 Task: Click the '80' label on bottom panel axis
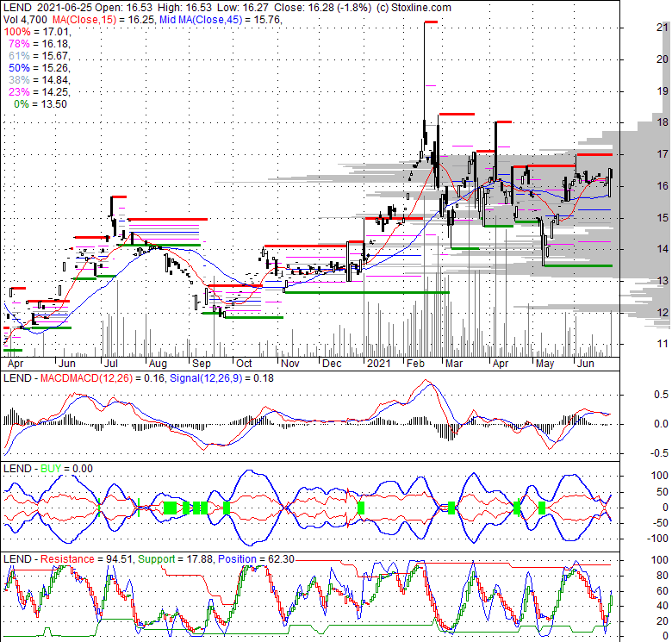point(663,576)
